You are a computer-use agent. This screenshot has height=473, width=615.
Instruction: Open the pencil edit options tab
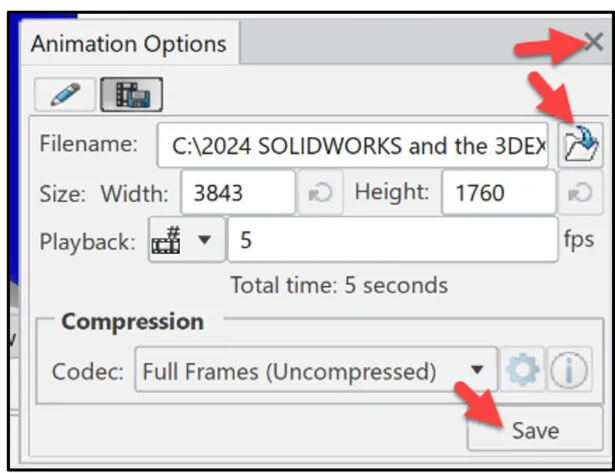click(65, 95)
